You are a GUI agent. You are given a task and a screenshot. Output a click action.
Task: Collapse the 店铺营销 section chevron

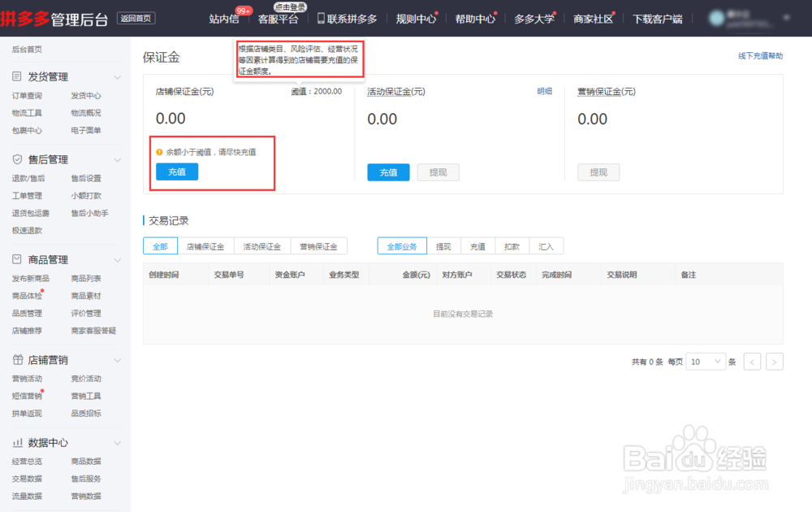(x=118, y=360)
